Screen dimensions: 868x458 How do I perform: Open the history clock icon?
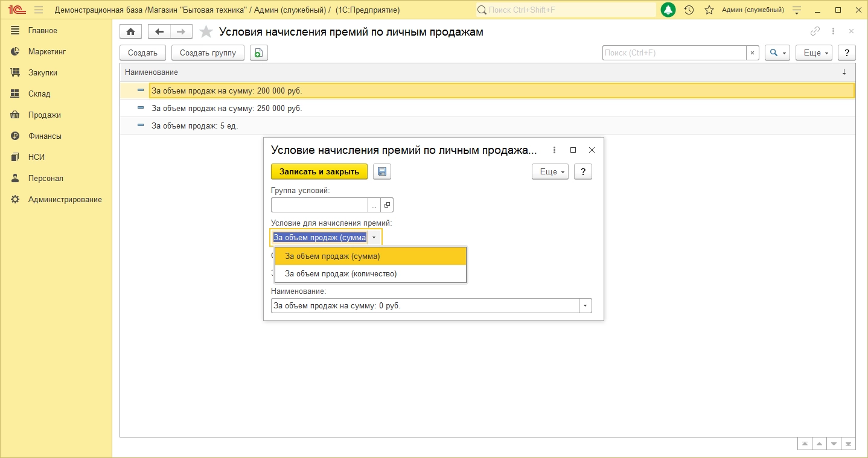point(689,10)
